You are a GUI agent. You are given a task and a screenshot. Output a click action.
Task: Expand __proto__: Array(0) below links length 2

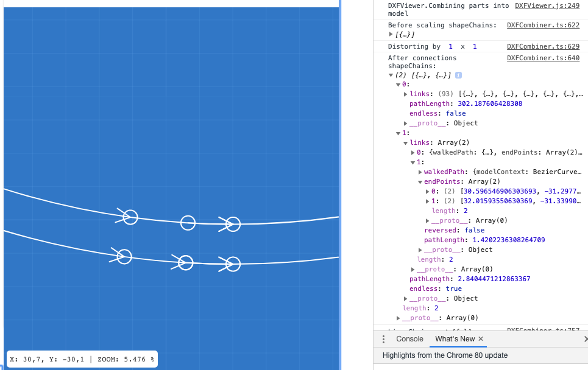tap(413, 269)
